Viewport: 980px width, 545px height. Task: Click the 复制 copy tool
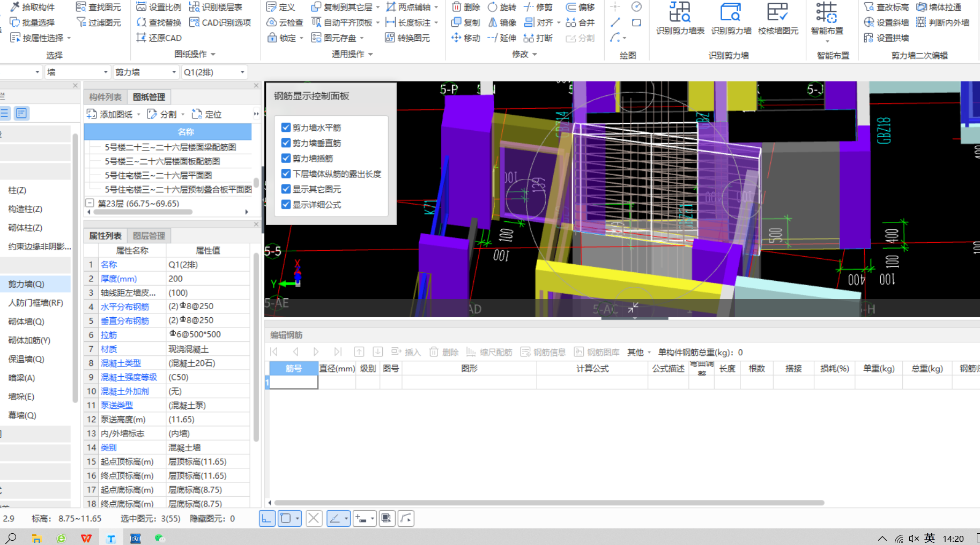(x=466, y=23)
